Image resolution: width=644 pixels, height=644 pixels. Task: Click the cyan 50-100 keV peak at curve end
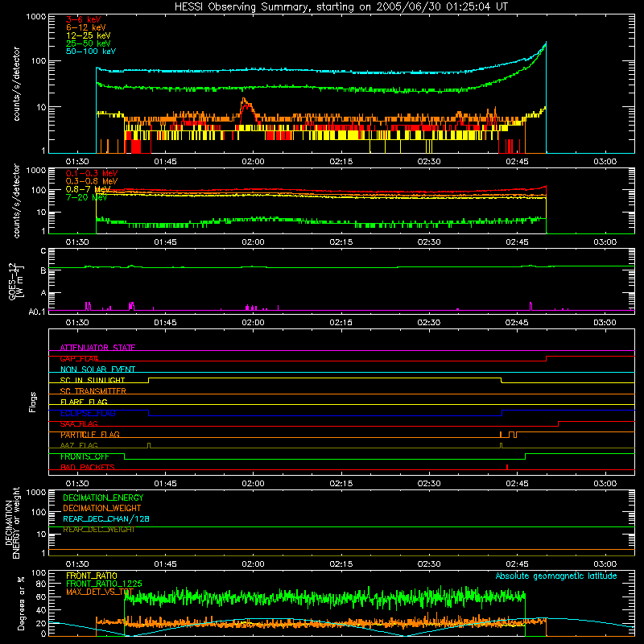(x=546, y=43)
